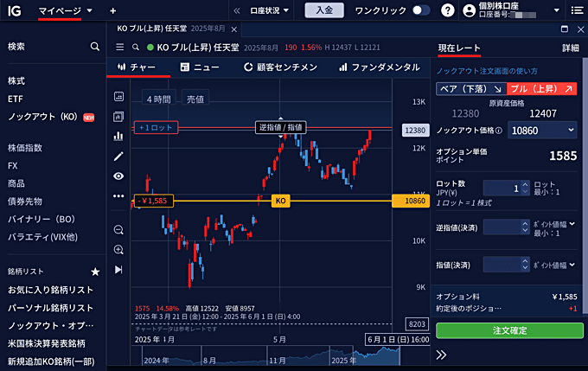588x371 pixels.
Task: Click the 指値(決済) input field
Action: [x=502, y=265]
